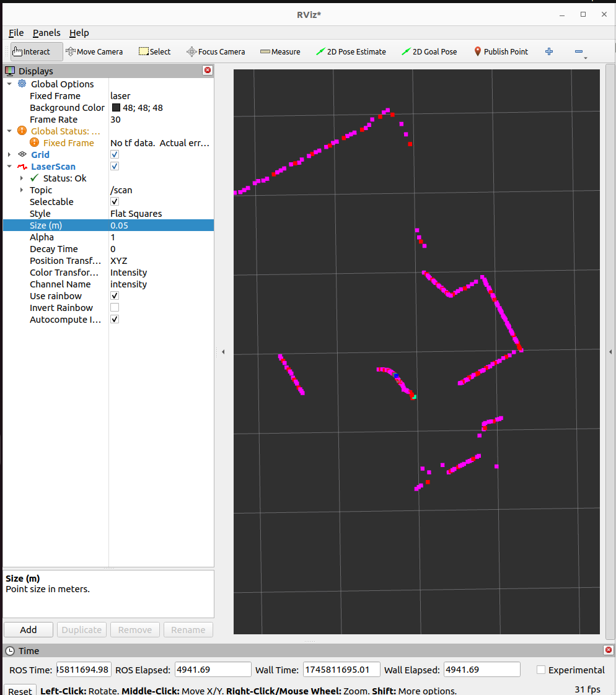Toggle the Grid display visibility
Viewport: 616px width, 695px height.
click(x=114, y=154)
